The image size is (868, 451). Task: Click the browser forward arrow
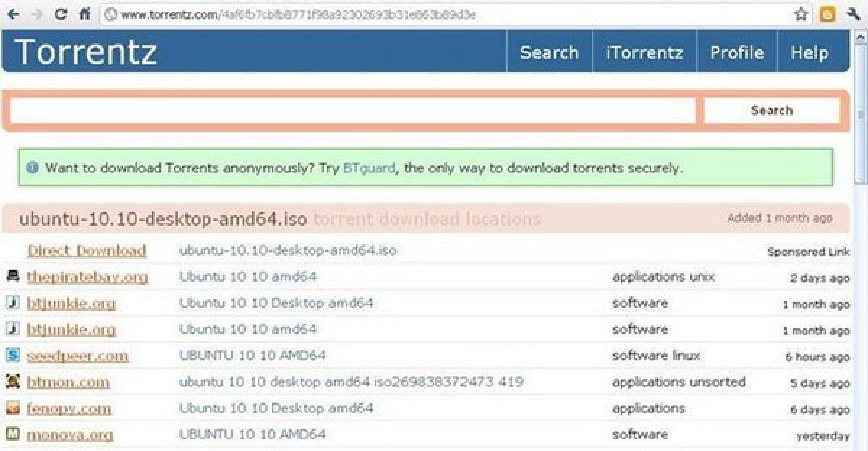36,14
